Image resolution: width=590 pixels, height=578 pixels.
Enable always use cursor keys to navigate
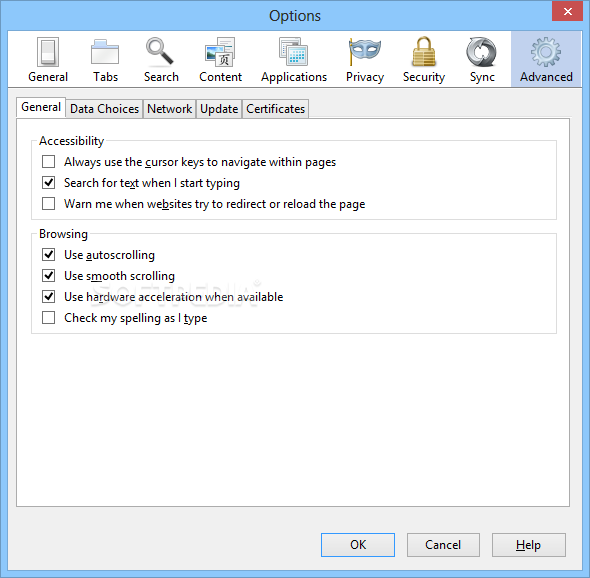pos(49,162)
